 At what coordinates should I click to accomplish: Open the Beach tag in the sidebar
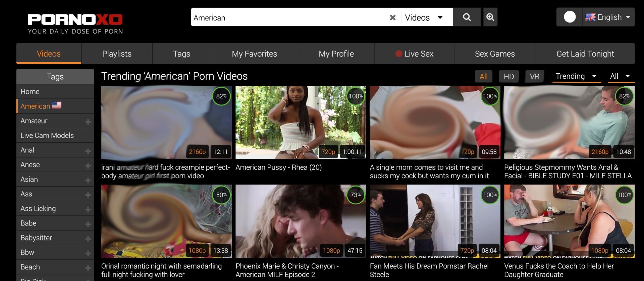30,267
